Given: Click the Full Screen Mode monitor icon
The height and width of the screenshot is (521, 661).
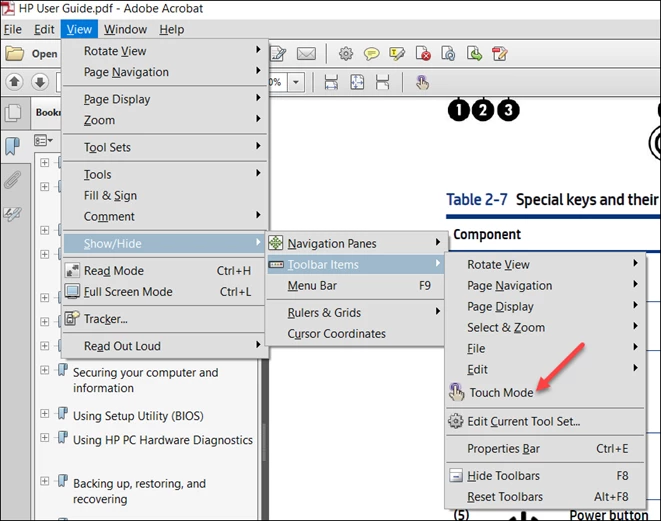Looking at the screenshot, I should point(72,291).
